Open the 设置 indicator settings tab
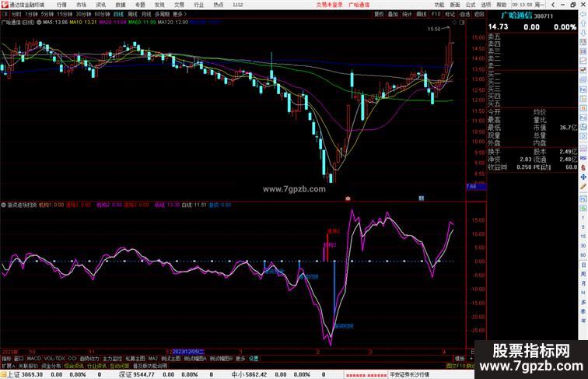 pyautogui.click(x=254, y=359)
